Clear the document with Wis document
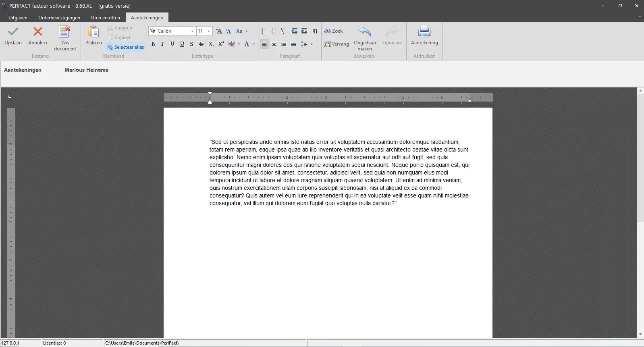The height and width of the screenshot is (347, 644). coord(65,39)
